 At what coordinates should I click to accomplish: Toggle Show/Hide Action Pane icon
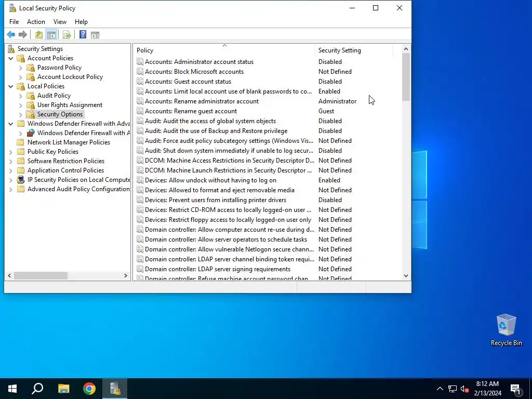[x=95, y=35]
